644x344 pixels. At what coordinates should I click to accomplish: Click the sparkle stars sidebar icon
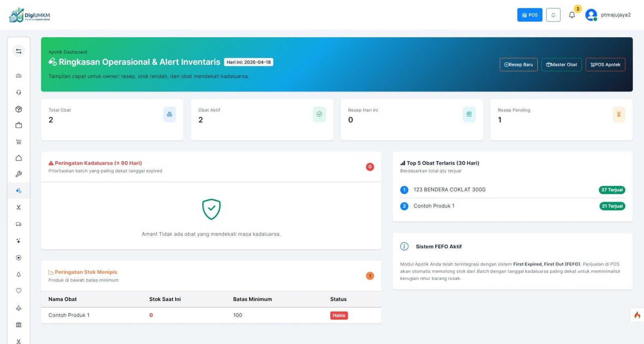[x=19, y=241]
